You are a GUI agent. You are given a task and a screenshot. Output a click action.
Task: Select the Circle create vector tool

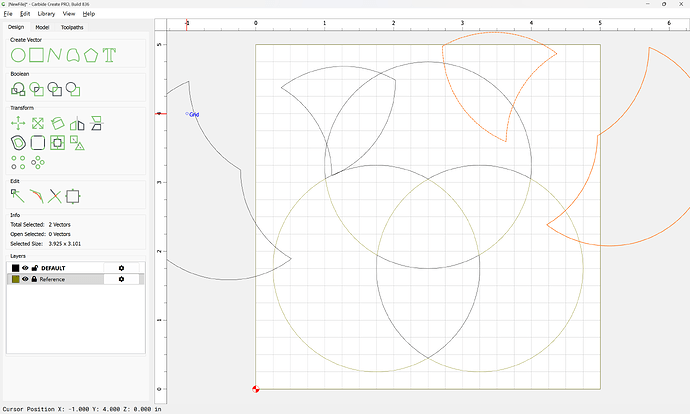[18, 54]
